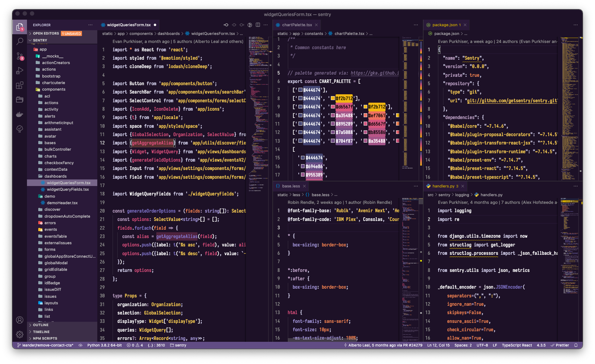595x364 pixels.
Task: Click the sentry folder item in status bar
Action: coord(178,345)
